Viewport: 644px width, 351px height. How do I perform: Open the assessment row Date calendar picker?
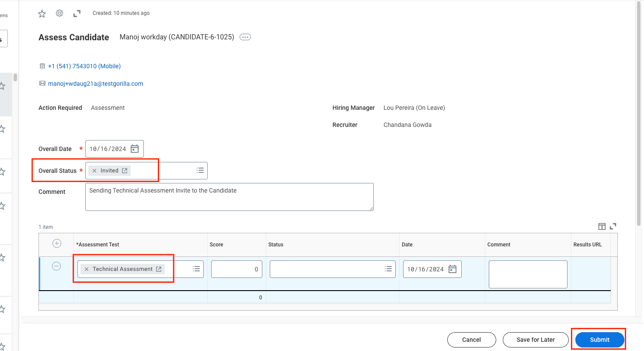pyautogui.click(x=453, y=269)
